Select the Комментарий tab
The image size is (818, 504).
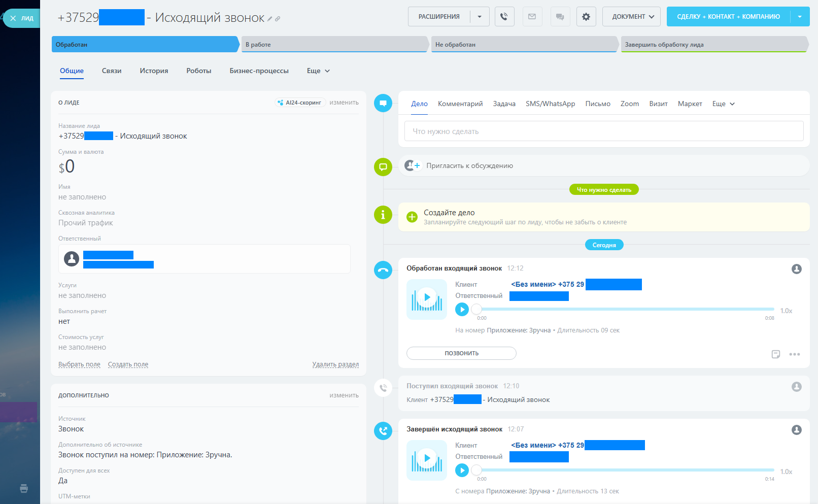[460, 104]
